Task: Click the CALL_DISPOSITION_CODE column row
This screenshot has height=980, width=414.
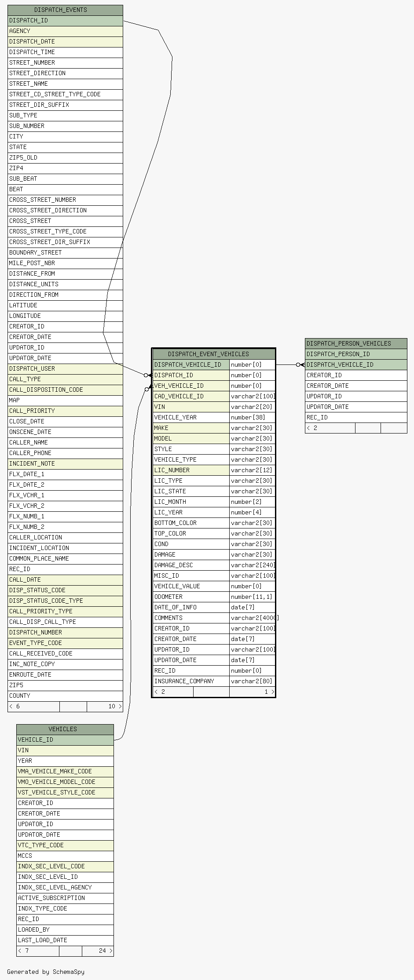Action: tap(65, 390)
